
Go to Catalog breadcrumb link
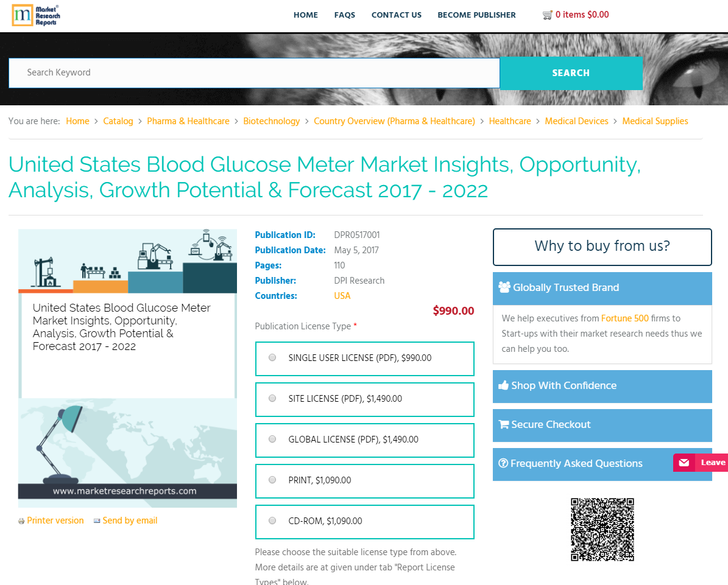[x=118, y=121]
